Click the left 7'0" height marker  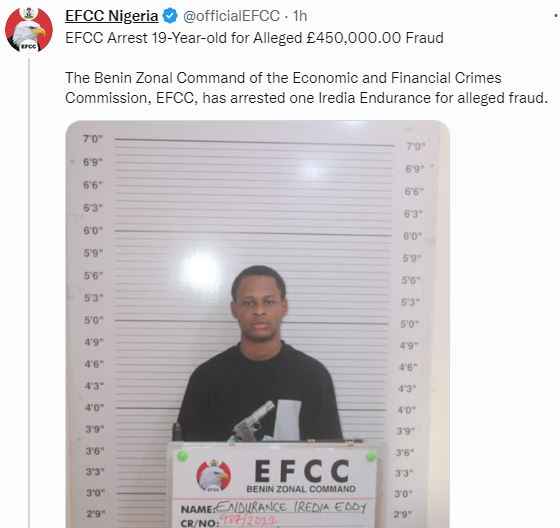coord(92,139)
